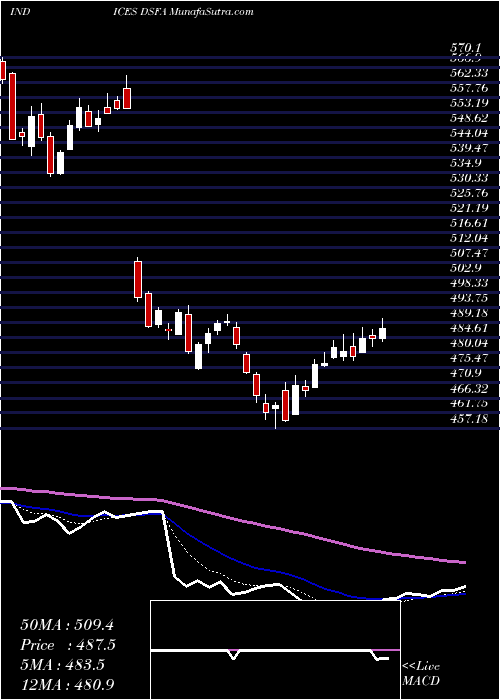Click the 521.19 price level label
Viewport: 500px width, 700px height.
469,208
